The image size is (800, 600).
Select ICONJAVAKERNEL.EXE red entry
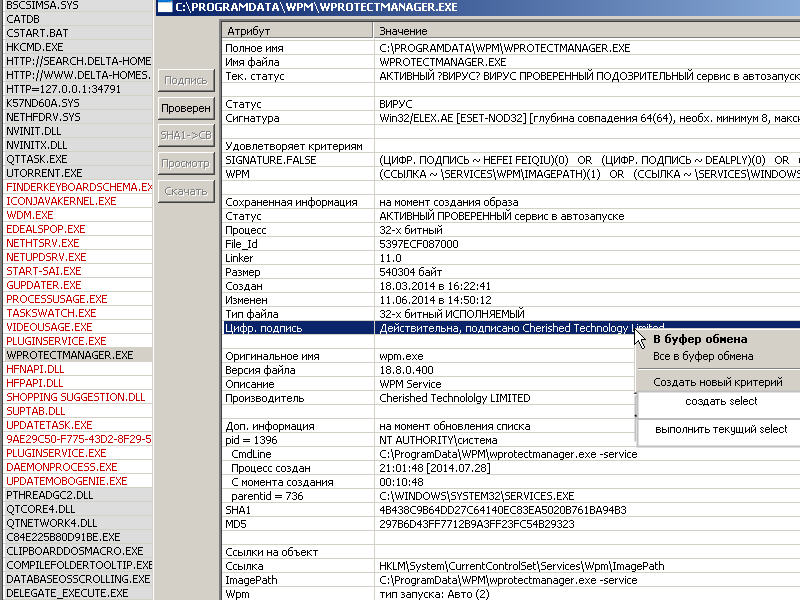(x=61, y=201)
